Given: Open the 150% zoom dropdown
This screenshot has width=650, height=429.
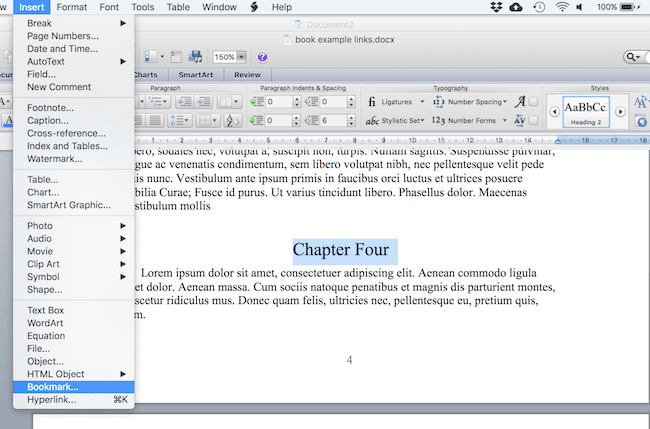Looking at the screenshot, I should click(241, 57).
